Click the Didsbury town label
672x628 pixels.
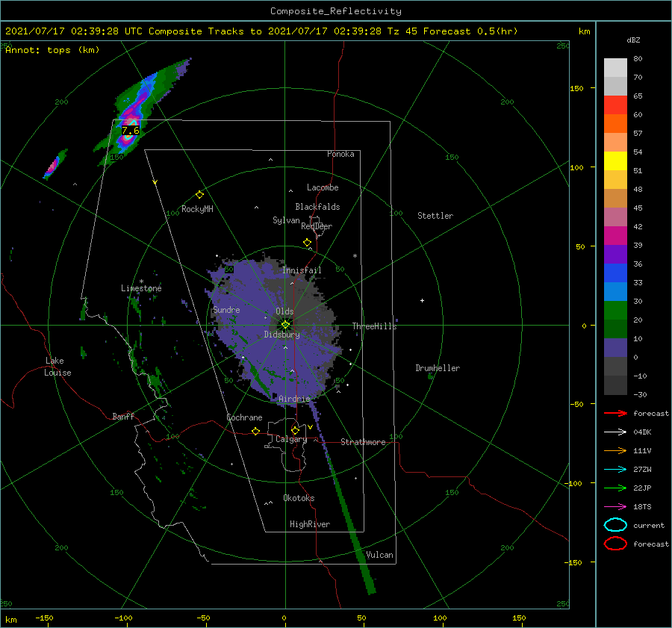click(282, 335)
